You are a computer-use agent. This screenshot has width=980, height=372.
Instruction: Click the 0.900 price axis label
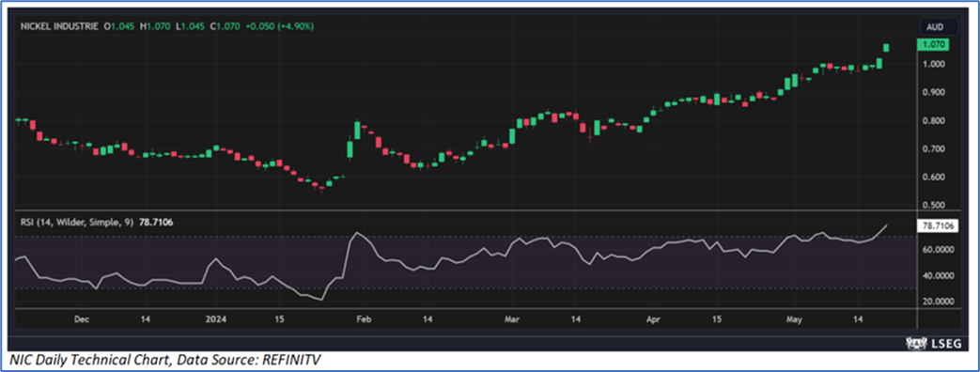[x=933, y=93]
